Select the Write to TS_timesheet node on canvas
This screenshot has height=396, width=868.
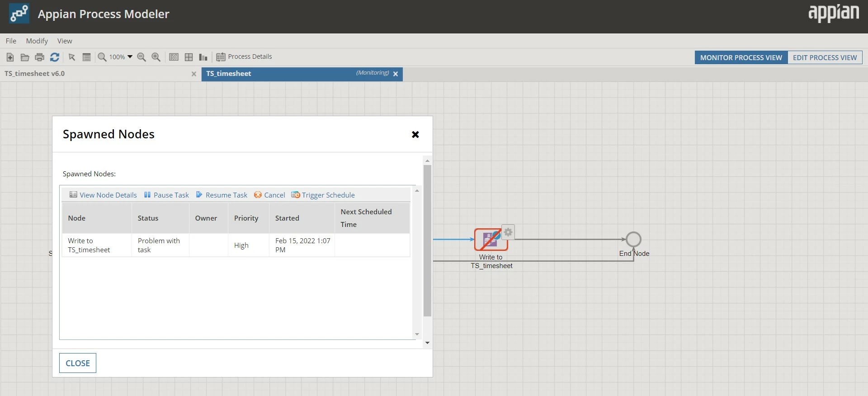(491, 239)
